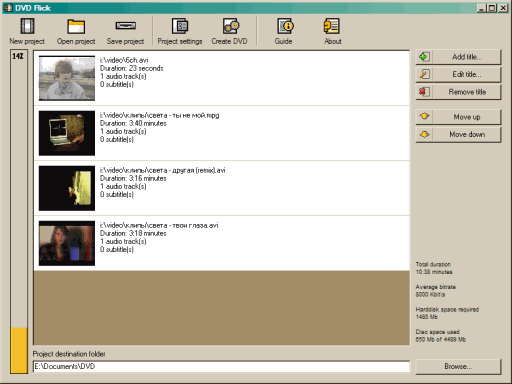Image resolution: width=512 pixels, height=384 pixels.
Task: Click the DVD Flick icon in title bar
Action: point(8,8)
